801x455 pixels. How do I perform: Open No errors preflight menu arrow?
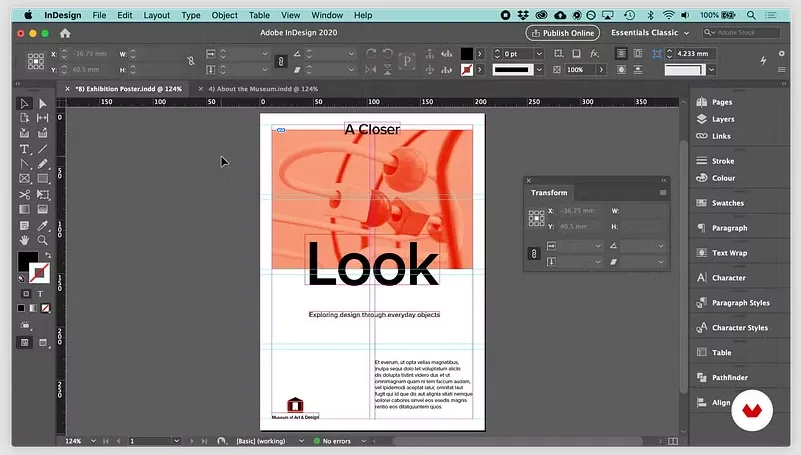coord(363,441)
